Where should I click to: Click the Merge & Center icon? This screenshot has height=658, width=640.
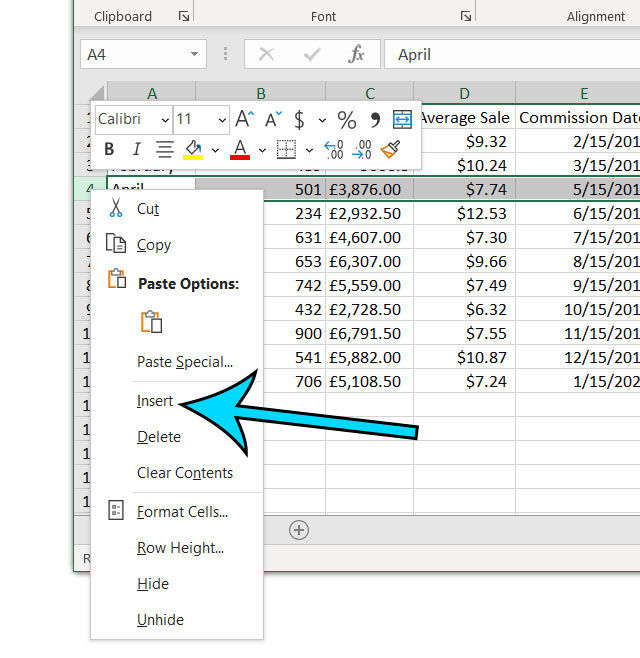tap(402, 120)
